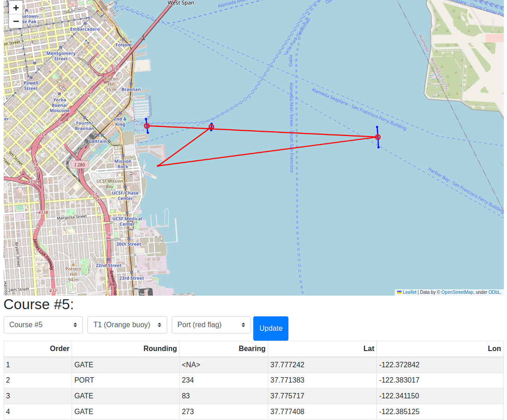
Task: Open the Course #5 dropdown
Action: click(43, 324)
